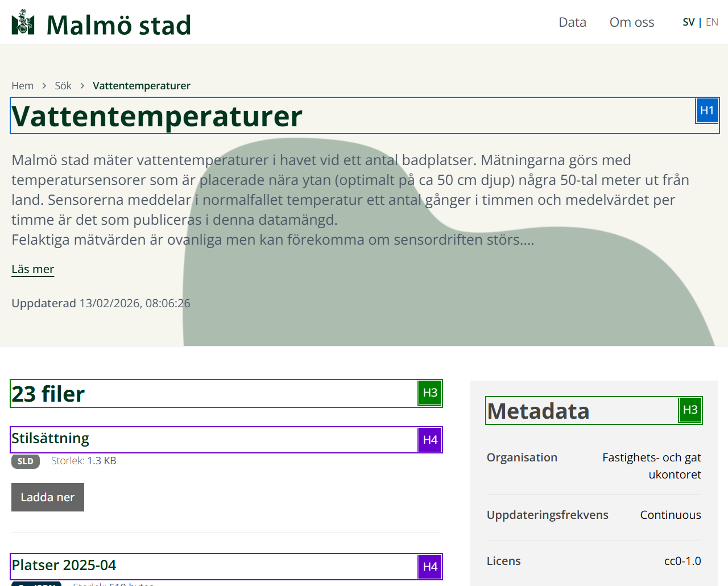The width and height of the screenshot is (728, 586).
Task: Click the Licens label
Action: 504,561
